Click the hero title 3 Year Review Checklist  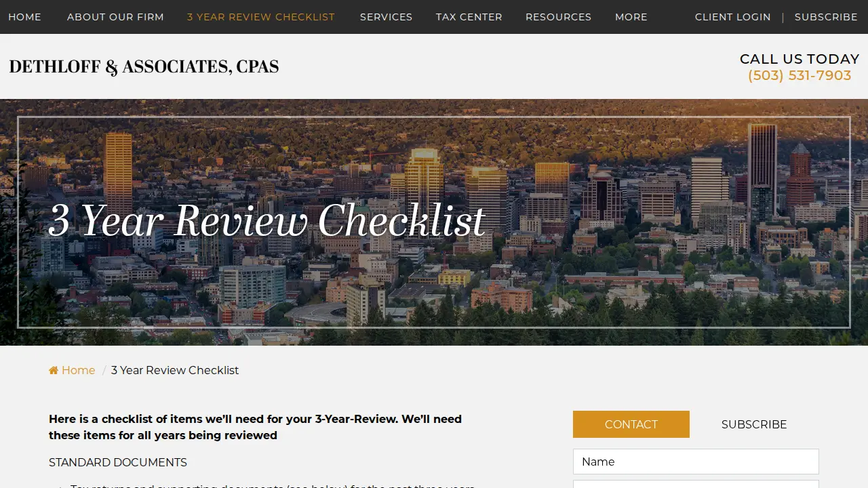click(x=267, y=220)
